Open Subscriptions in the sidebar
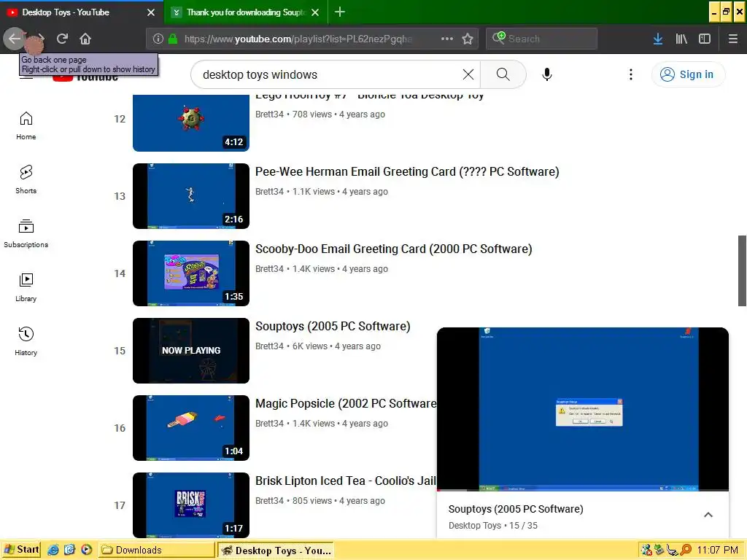The height and width of the screenshot is (560, 747). tap(26, 233)
